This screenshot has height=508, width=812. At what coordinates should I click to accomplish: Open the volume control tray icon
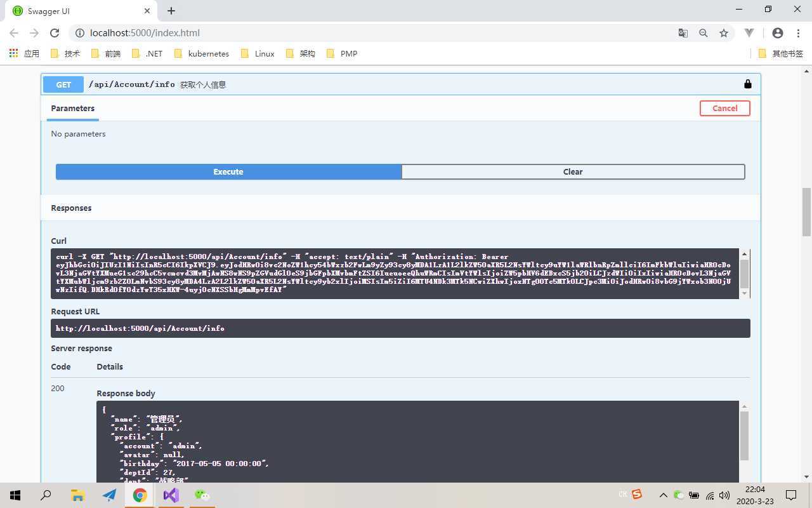point(724,495)
